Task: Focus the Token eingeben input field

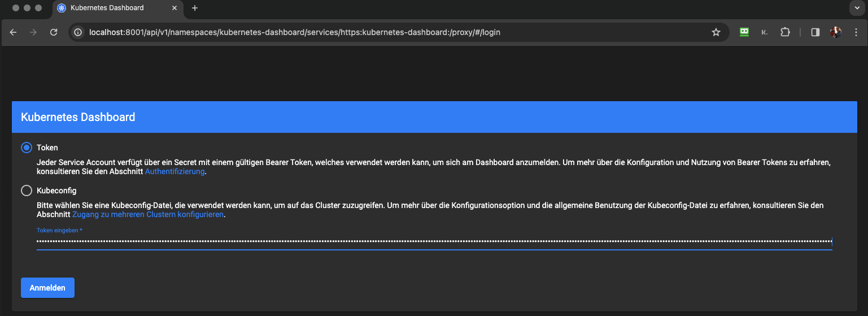Action: coord(434,241)
